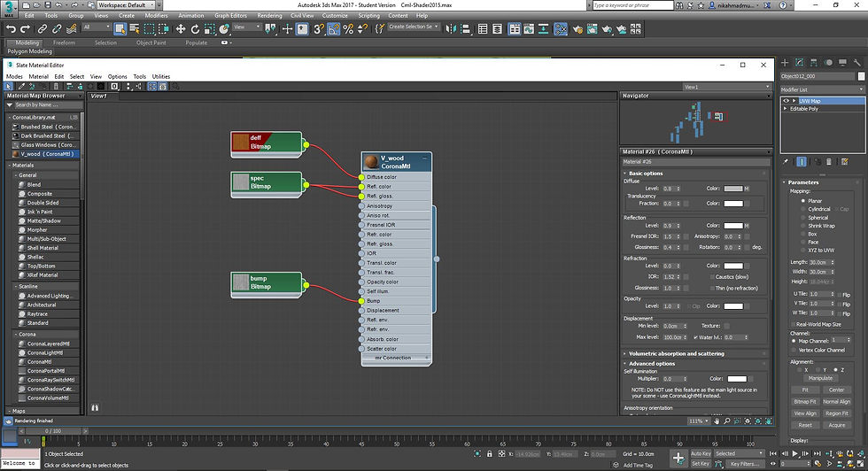Enable Real-World Map Size checkbox

click(794, 324)
